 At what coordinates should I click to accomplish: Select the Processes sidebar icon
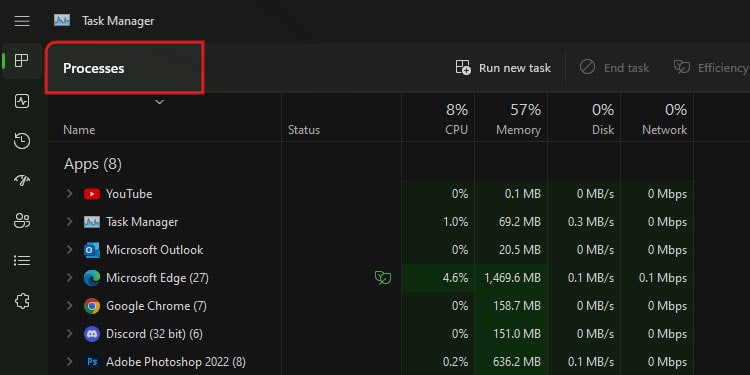pos(22,61)
